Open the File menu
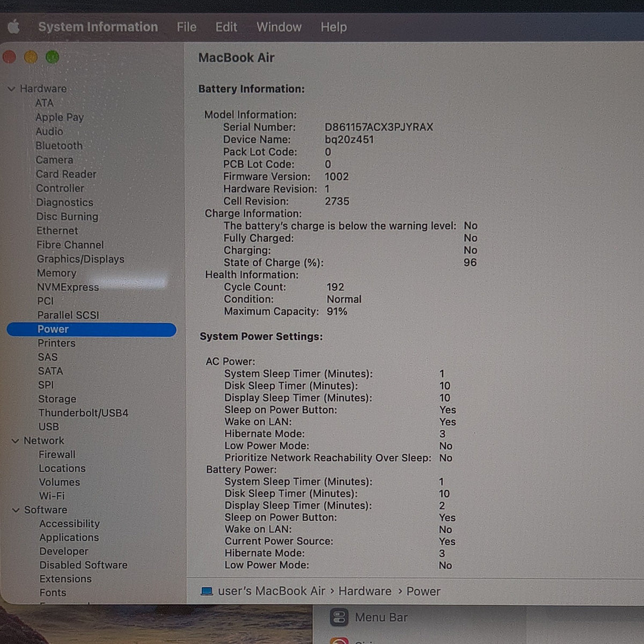Viewport: 644px width, 644px height. click(187, 27)
